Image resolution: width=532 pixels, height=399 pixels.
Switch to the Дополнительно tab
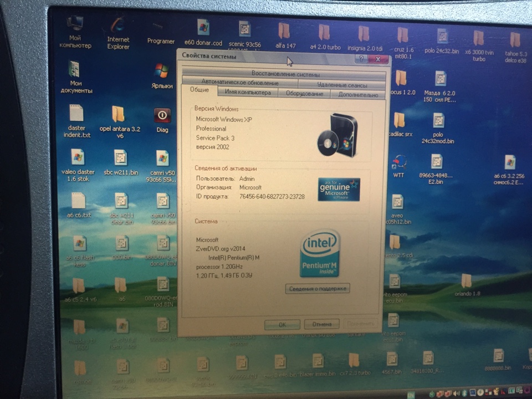pyautogui.click(x=358, y=95)
